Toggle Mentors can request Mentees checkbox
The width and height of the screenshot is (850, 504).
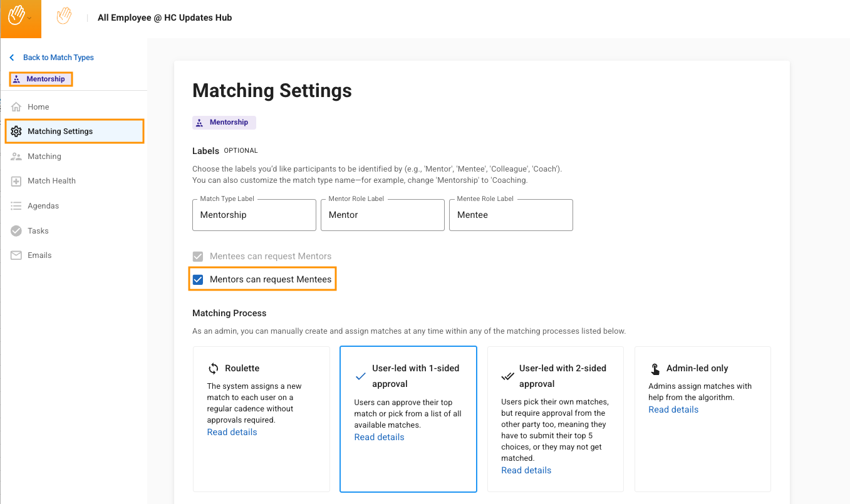coord(198,279)
